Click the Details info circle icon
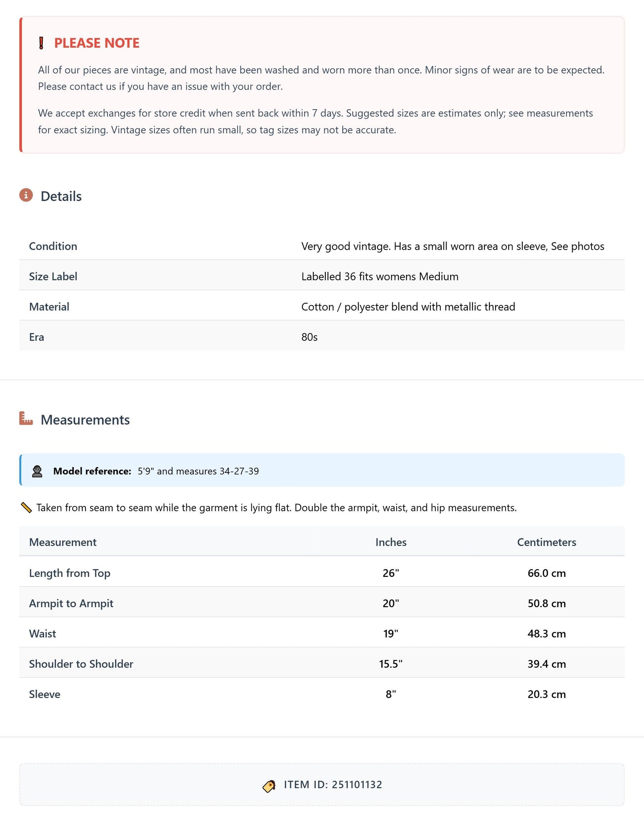The image size is (644, 822). [x=26, y=195]
